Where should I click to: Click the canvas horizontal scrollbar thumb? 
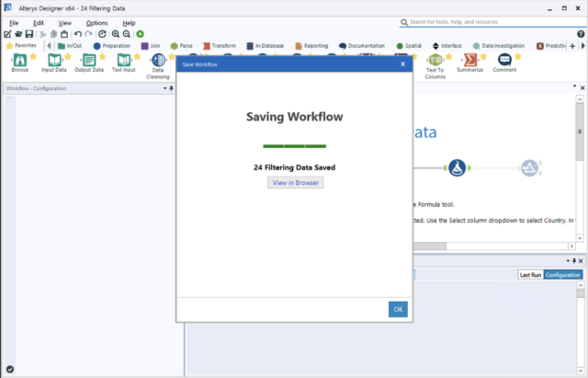click(430, 246)
